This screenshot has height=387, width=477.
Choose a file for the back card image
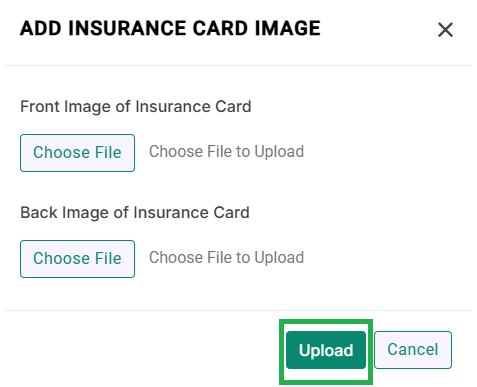(x=77, y=259)
